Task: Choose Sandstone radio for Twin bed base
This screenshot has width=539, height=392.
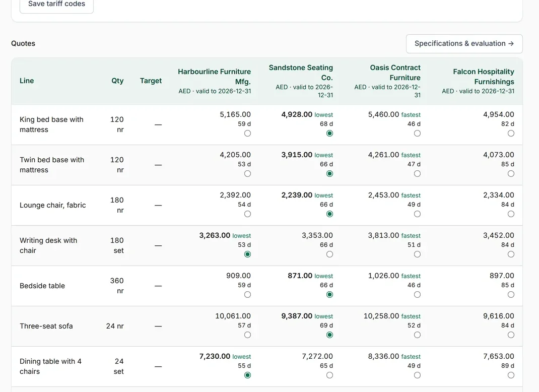Action: click(329, 174)
